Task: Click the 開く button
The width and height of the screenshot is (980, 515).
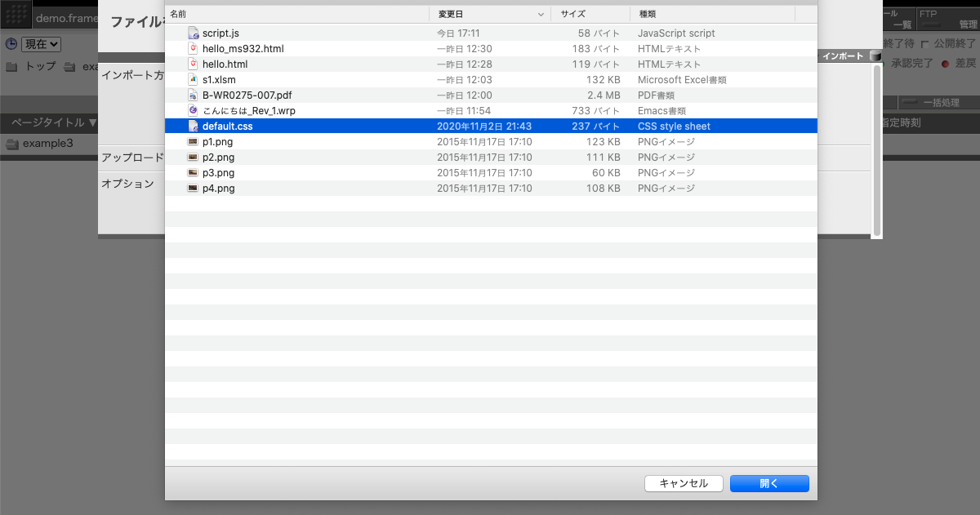Action: pyautogui.click(x=769, y=483)
